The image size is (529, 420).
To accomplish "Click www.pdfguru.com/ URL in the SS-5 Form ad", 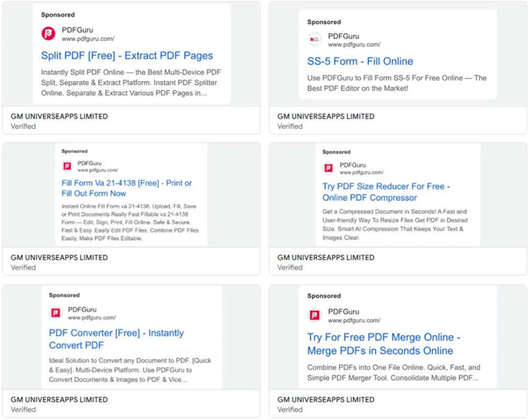I will 354,44.
